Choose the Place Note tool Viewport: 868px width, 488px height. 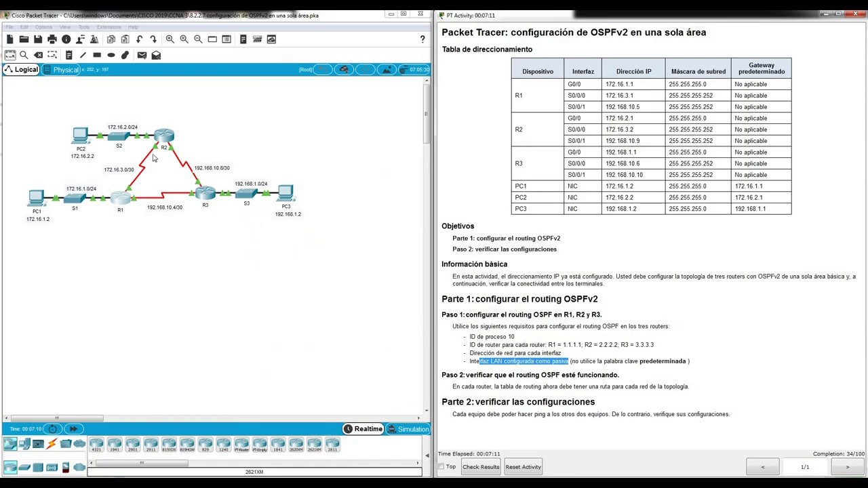click(x=68, y=55)
